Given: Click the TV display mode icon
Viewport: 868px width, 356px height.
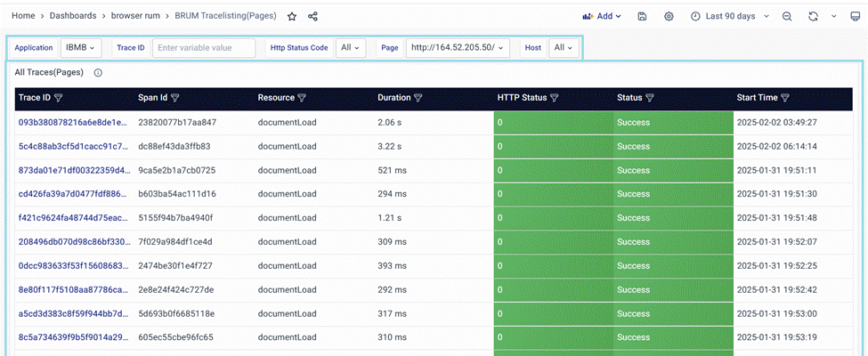Looking at the screenshot, I should (856, 16).
